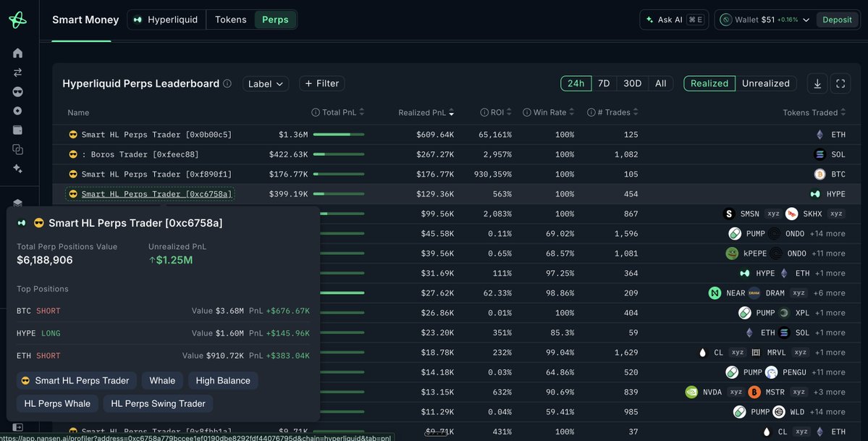Viewport: 868px width, 441px height.
Task: Open the Label dropdown
Action: click(x=266, y=84)
